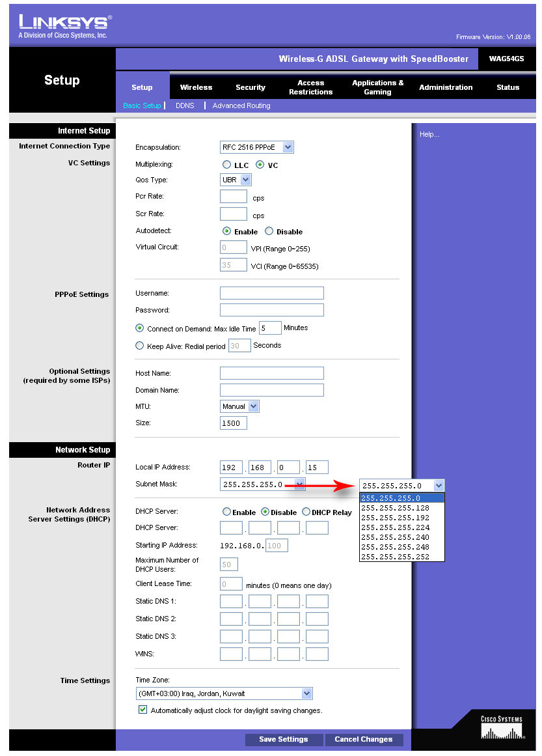The height and width of the screenshot is (756, 542).
Task: Click the Starting IP Address field
Action: click(277, 545)
